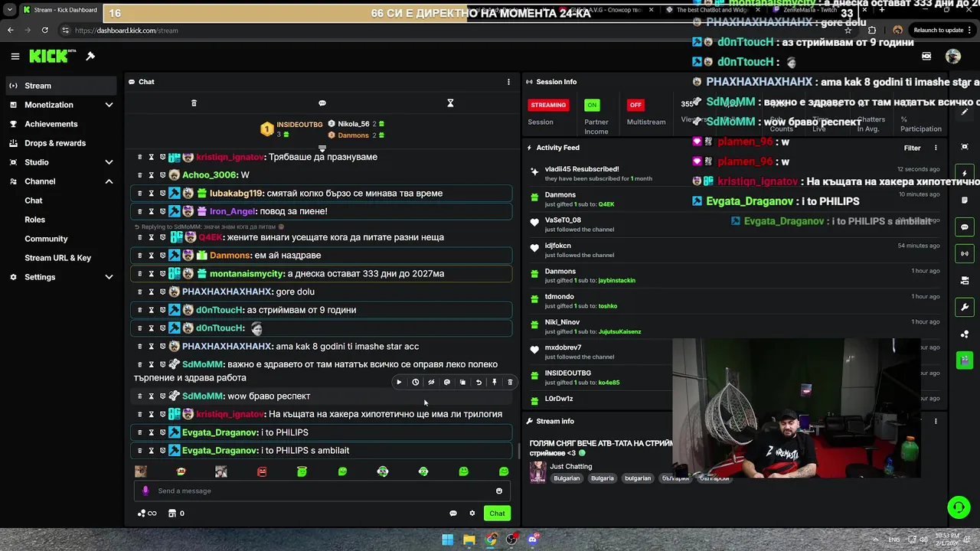Click the reply arrow in the message hover toolbar
Image resolution: width=980 pixels, height=551 pixels.
[479, 382]
